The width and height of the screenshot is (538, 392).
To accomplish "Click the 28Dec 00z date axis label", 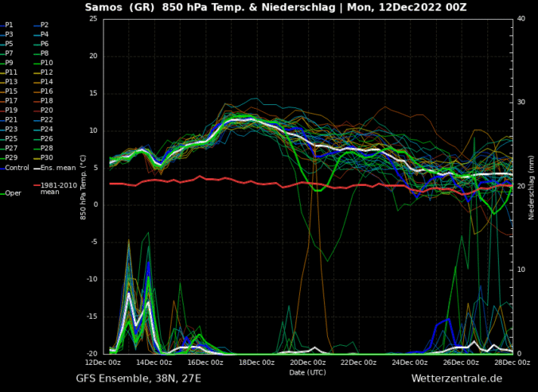I will point(511,363).
